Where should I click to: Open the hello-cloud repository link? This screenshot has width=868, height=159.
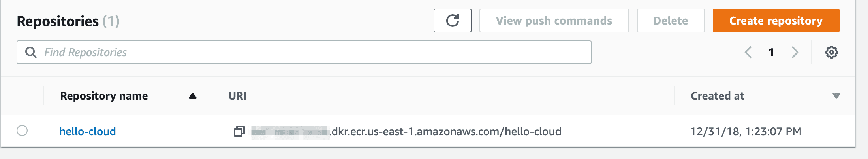[x=88, y=131]
